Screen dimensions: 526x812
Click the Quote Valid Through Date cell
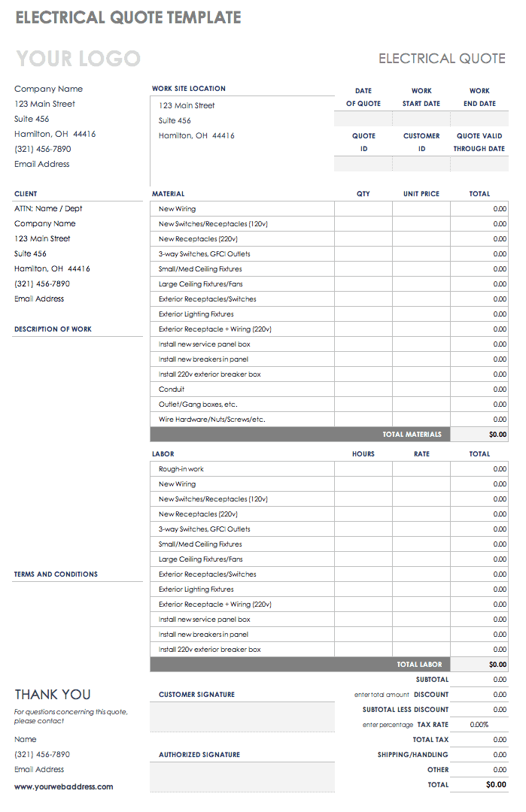coord(479,165)
